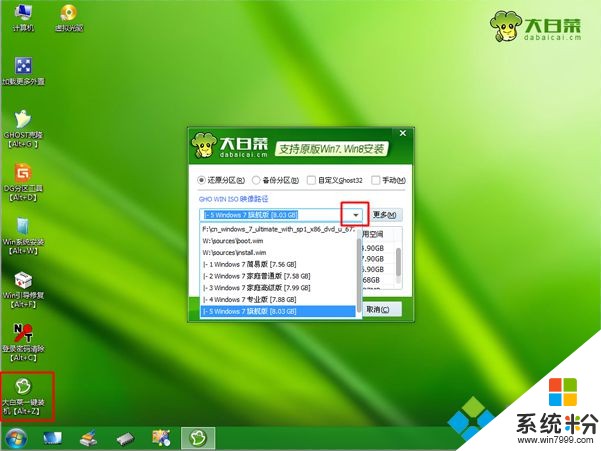Click the 更多(M) button
The image size is (601, 451).
coord(384,215)
